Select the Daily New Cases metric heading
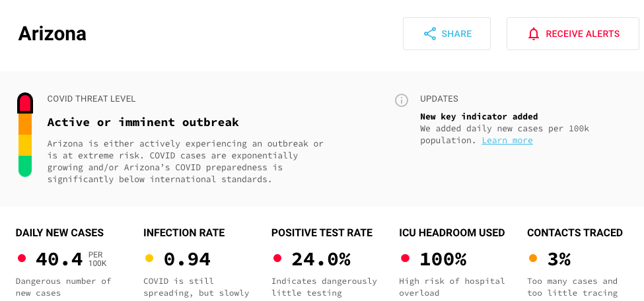Screen dimensions: 644x301 coord(59,233)
